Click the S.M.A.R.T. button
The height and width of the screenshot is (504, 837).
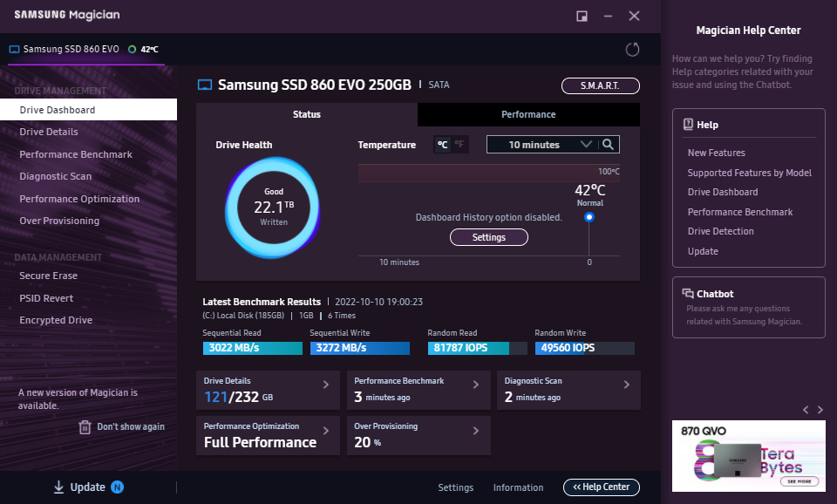601,85
